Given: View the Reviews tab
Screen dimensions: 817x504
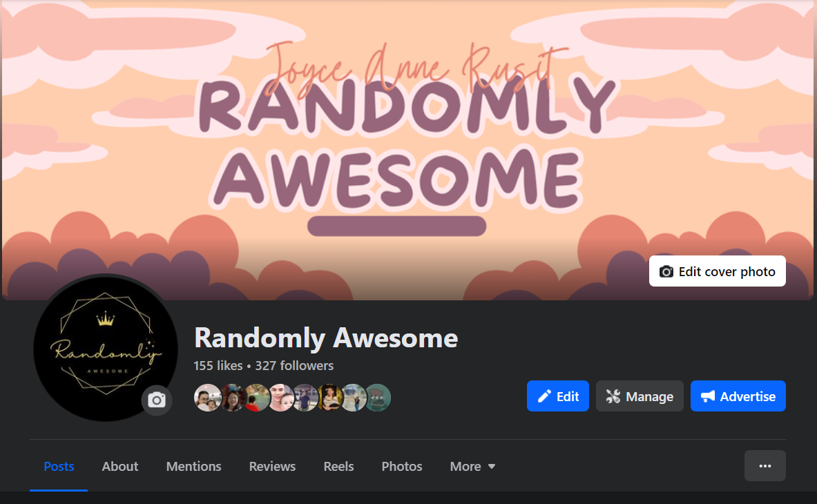Looking at the screenshot, I should click(272, 466).
